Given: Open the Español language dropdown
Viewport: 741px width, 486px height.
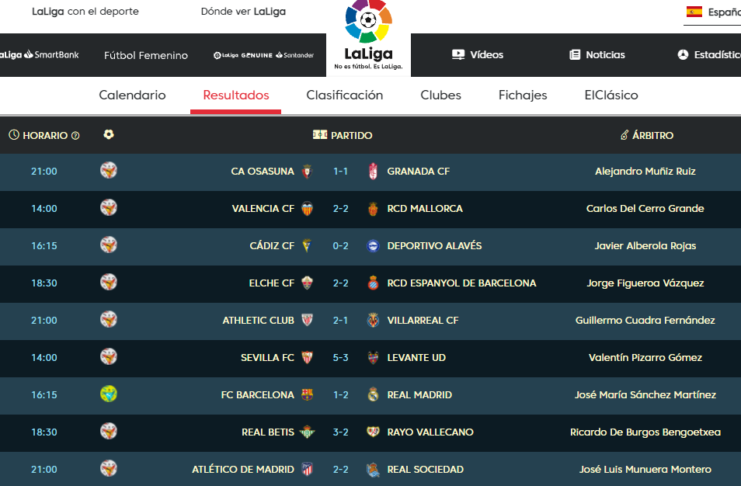Looking at the screenshot, I should (x=724, y=12).
